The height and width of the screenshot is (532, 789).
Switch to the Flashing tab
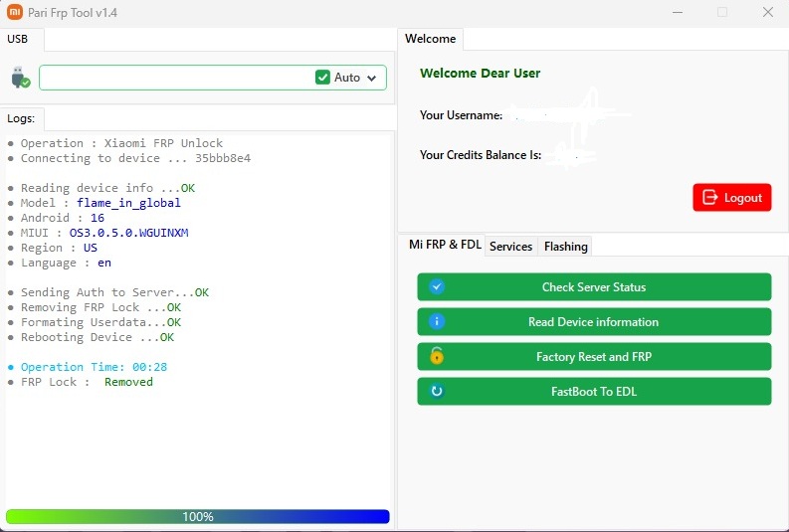[x=565, y=247]
